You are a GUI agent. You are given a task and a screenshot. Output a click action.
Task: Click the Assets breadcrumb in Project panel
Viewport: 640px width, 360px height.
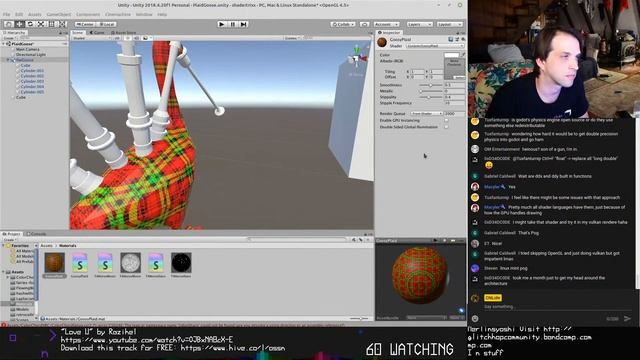coord(47,246)
